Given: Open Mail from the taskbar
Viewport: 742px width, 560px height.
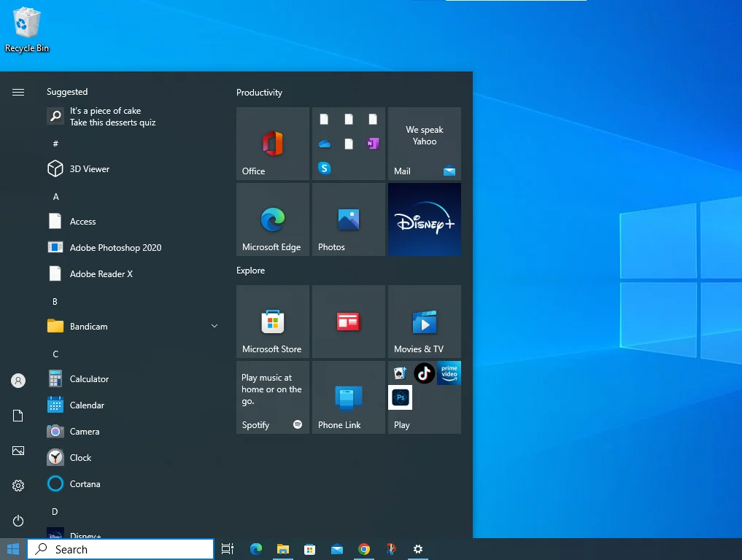Looking at the screenshot, I should coord(337,549).
